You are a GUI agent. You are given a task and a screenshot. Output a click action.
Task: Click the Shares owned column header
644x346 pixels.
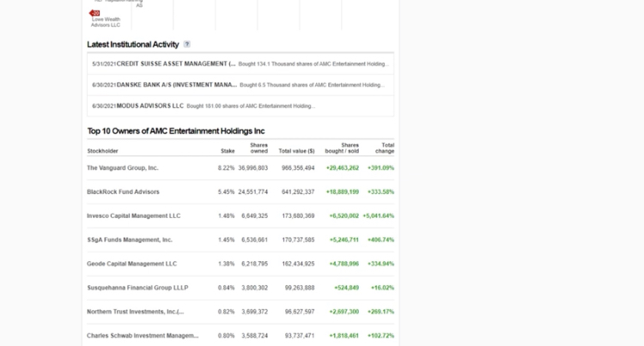[x=258, y=149]
